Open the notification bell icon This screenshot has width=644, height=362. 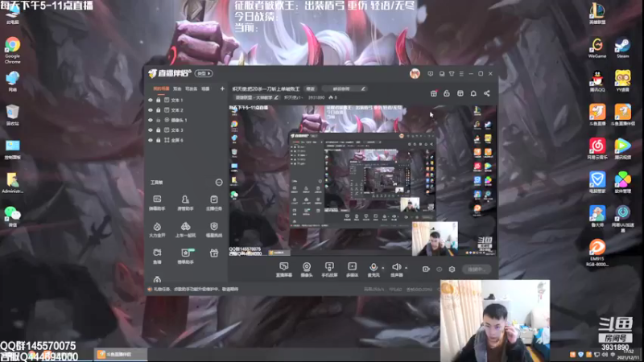[473, 93]
